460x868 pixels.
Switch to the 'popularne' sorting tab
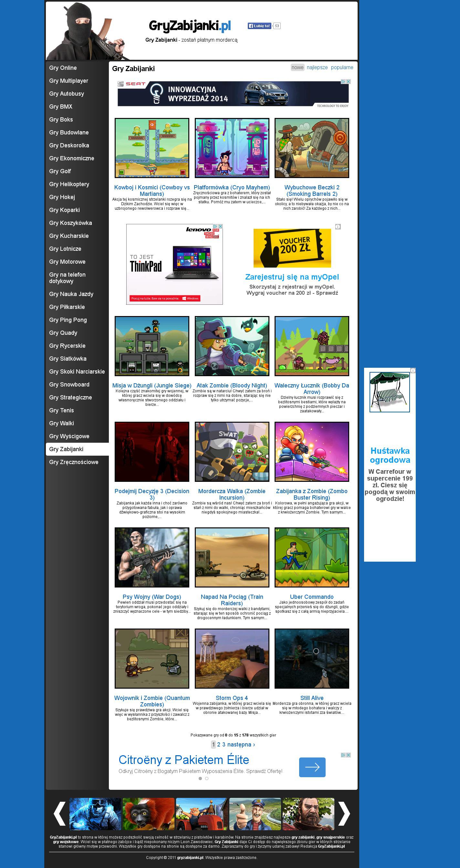(342, 68)
